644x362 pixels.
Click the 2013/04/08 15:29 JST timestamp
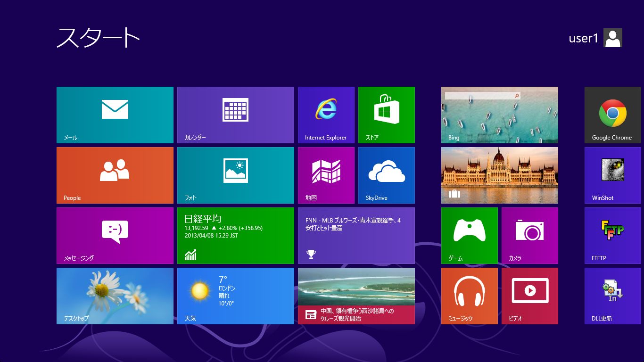click(211, 236)
